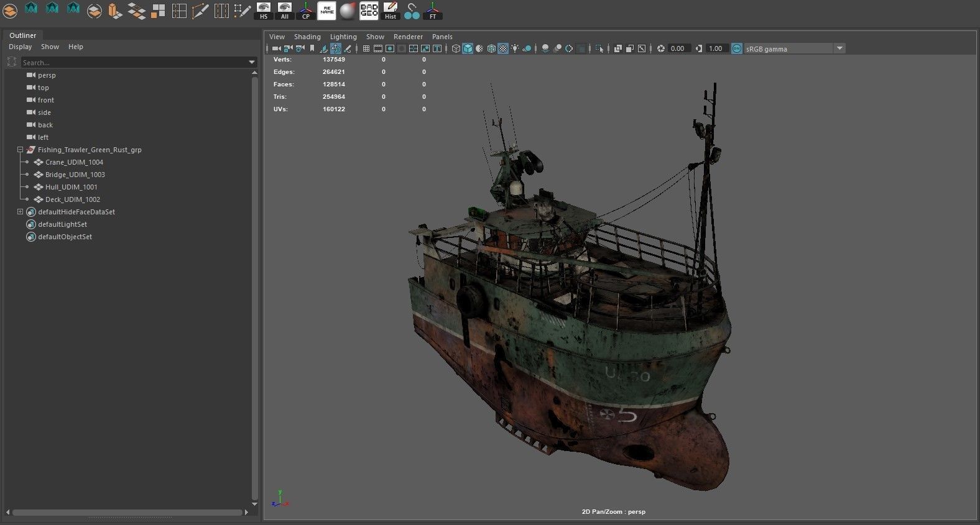Select the front camera in Outliner
The image size is (980, 525).
[45, 100]
